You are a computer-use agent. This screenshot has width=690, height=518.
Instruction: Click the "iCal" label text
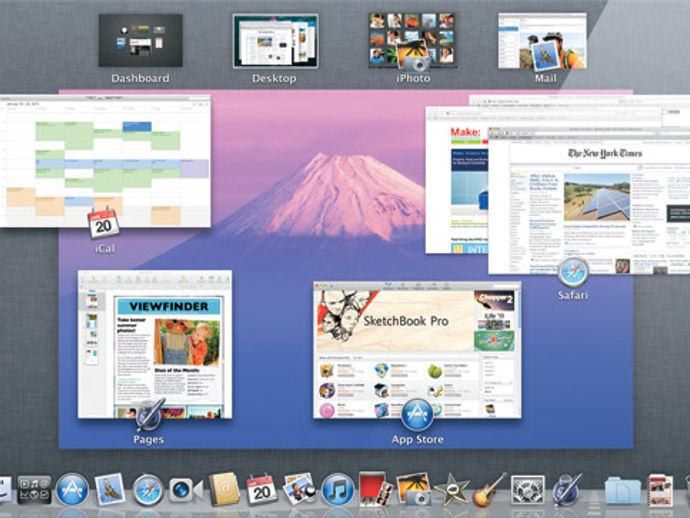coord(105,248)
